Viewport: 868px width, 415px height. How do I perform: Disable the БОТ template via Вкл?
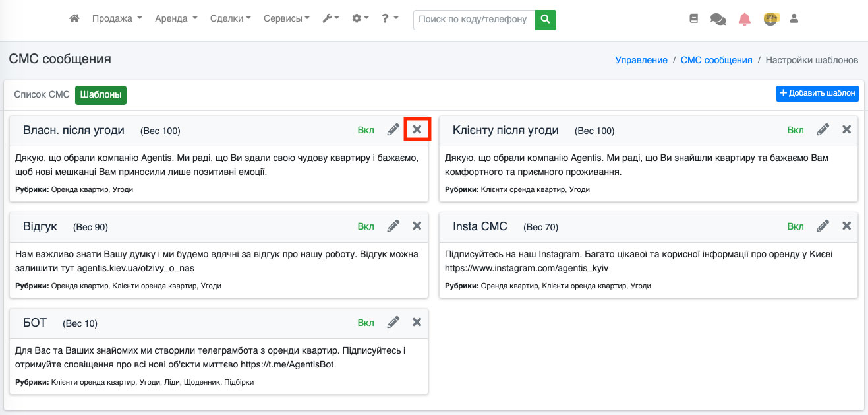(x=366, y=323)
